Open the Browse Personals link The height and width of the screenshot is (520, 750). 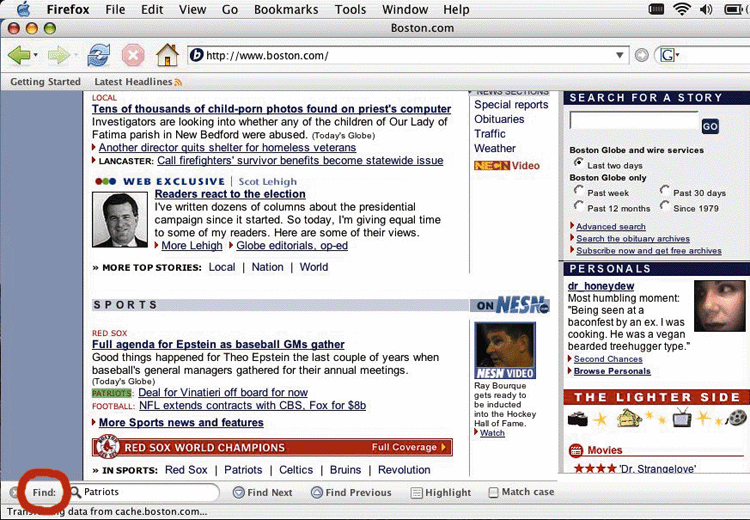tap(612, 371)
